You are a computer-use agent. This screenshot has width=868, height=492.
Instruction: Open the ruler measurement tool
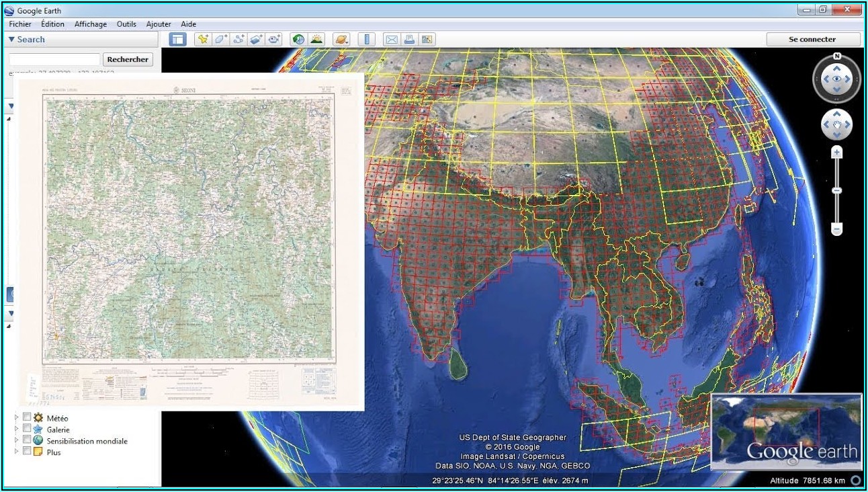tap(366, 40)
